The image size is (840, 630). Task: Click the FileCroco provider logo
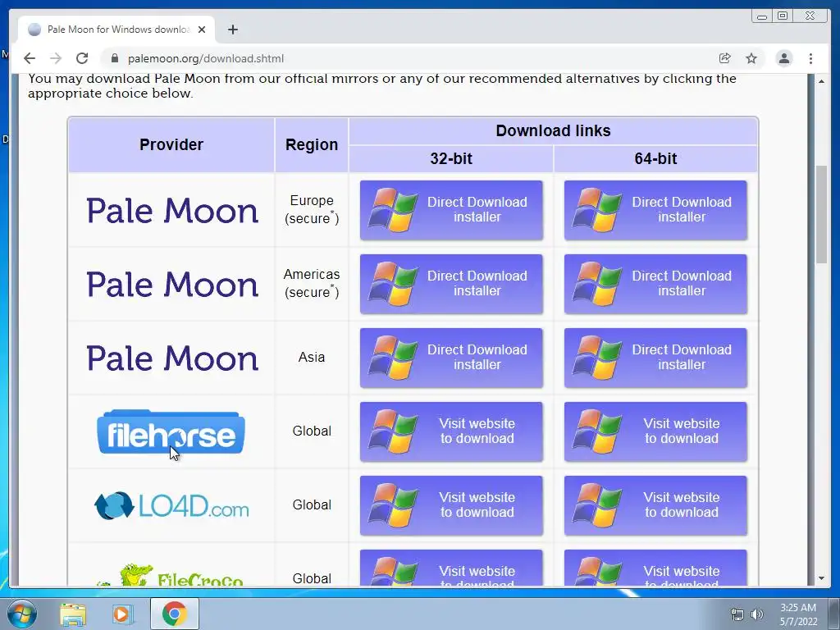[x=171, y=574]
